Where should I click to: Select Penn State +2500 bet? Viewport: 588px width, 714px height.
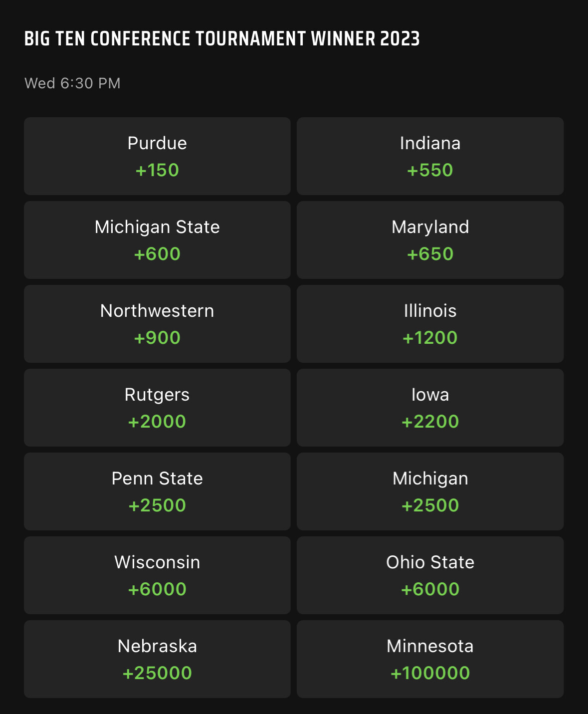(157, 491)
